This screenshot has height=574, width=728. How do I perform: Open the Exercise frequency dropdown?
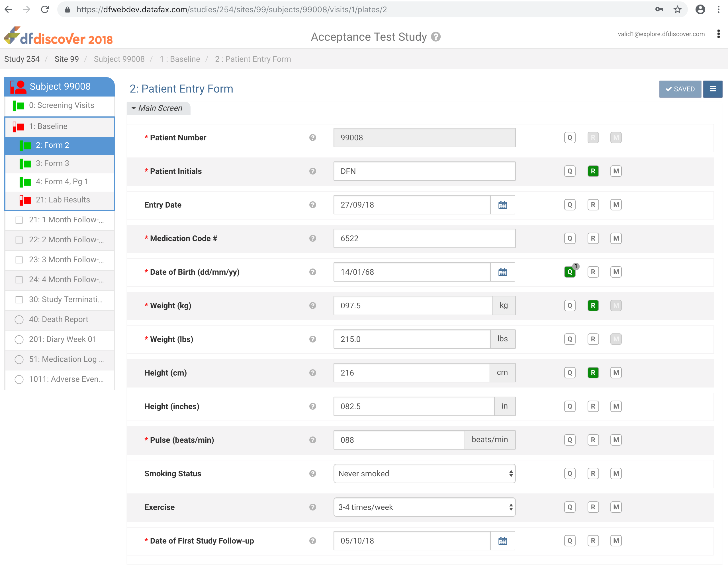click(x=424, y=507)
